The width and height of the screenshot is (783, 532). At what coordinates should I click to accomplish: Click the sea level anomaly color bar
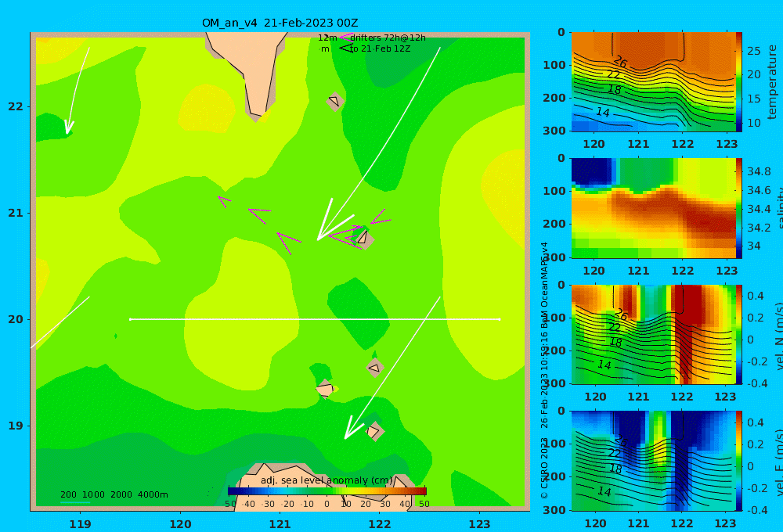coord(327,491)
